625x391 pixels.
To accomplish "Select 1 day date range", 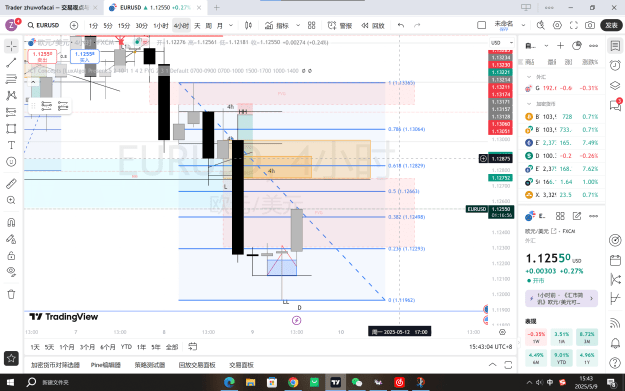I will coord(35,347).
